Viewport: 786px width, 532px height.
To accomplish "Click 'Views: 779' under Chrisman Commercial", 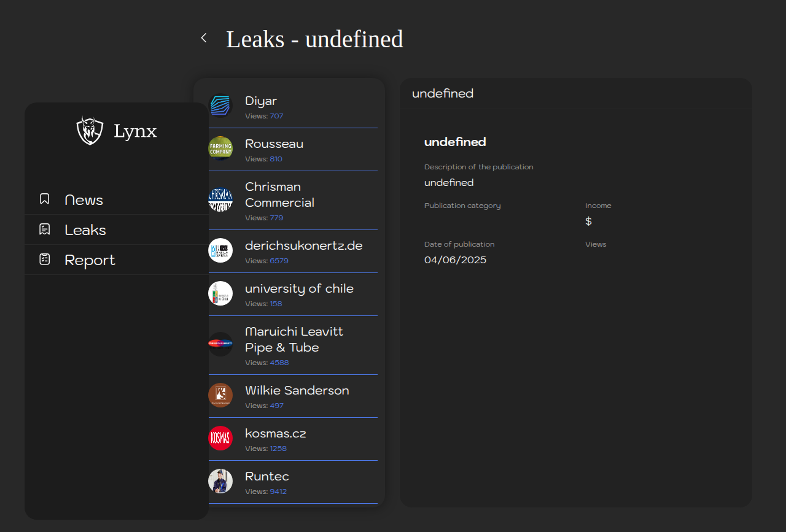I will (264, 218).
